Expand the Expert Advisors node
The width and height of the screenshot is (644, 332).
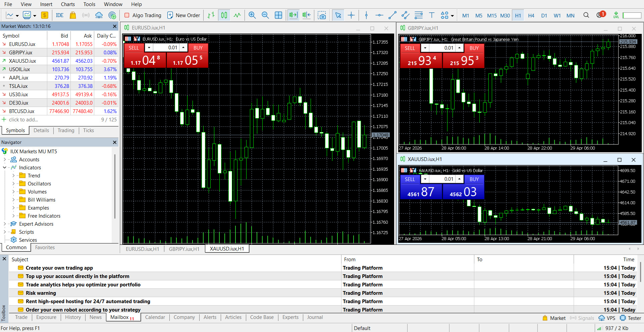point(5,224)
